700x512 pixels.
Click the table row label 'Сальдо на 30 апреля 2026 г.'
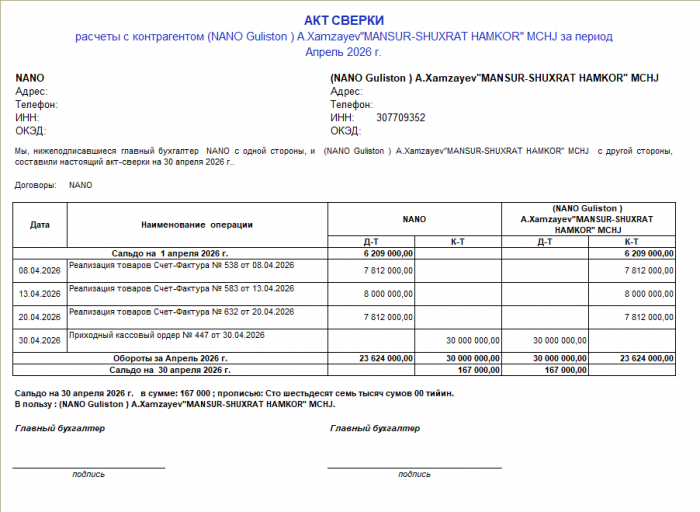click(170, 370)
